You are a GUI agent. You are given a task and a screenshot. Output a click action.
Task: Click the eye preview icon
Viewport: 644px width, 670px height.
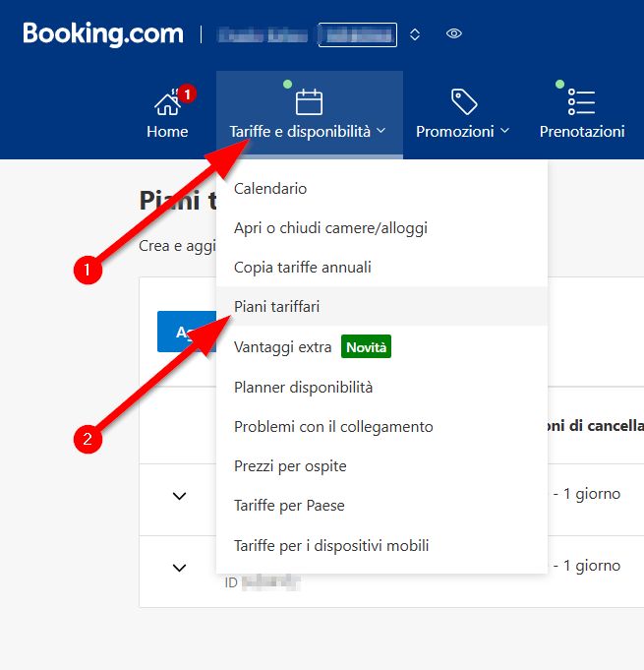coord(454,33)
